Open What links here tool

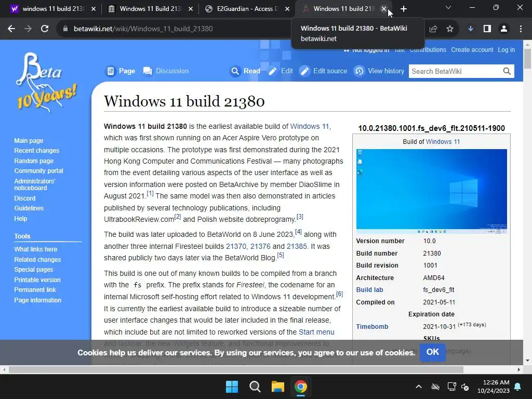[x=36, y=249]
